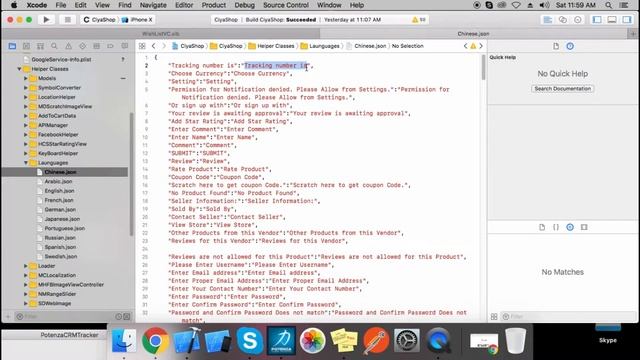640x360 pixels.
Task: Expand the Loader folder
Action: coord(26,266)
